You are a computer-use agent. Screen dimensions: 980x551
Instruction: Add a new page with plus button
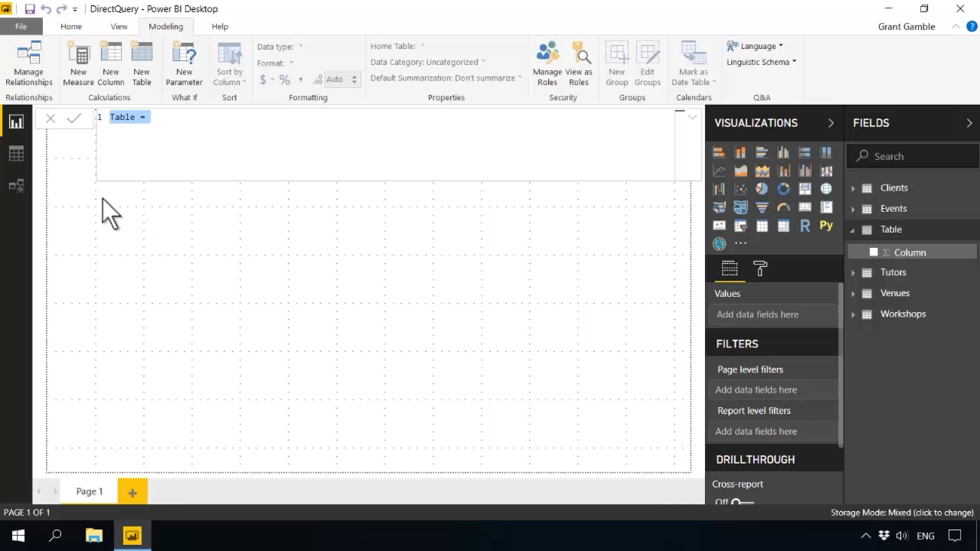pyautogui.click(x=133, y=492)
